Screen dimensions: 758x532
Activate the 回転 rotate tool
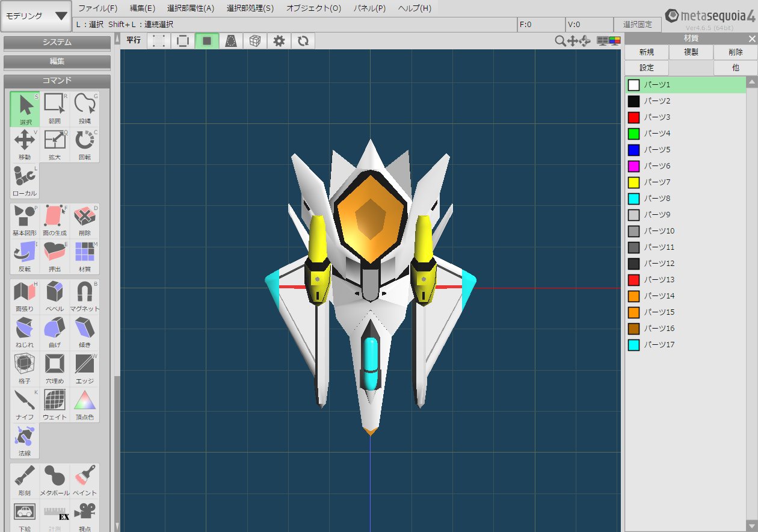point(85,145)
